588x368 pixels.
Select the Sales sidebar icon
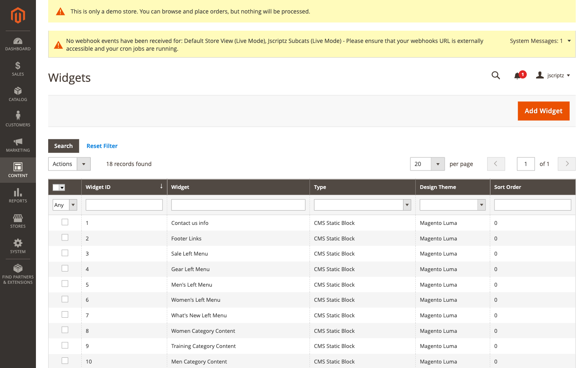[18, 69]
